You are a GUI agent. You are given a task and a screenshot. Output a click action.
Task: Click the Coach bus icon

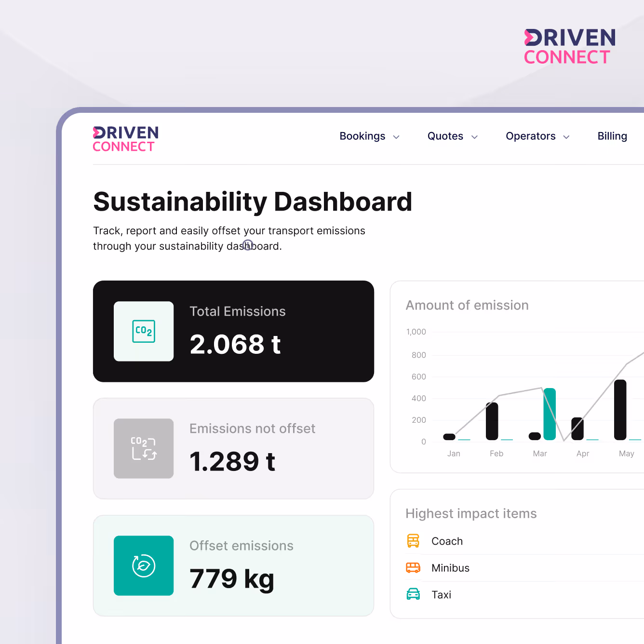(x=413, y=541)
